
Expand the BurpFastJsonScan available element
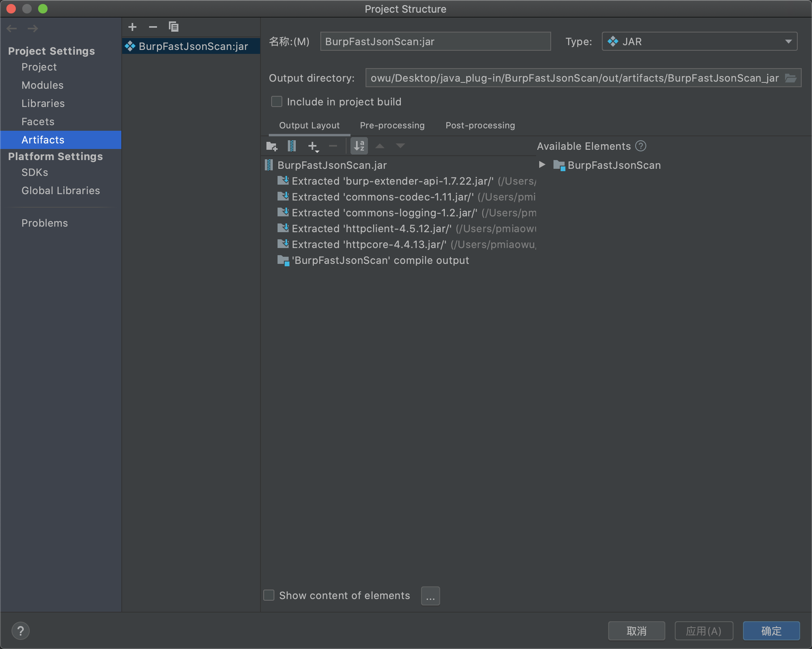(x=542, y=165)
